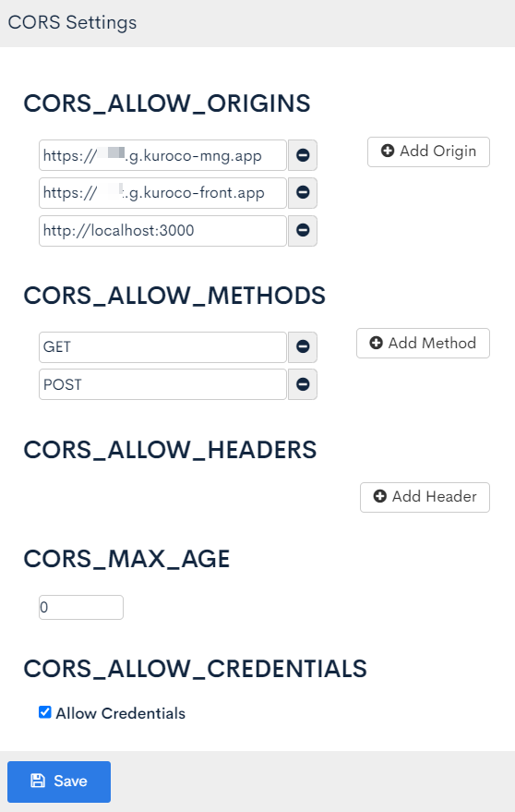
Task: Click the Allow Credentials label text
Action: 121,713
